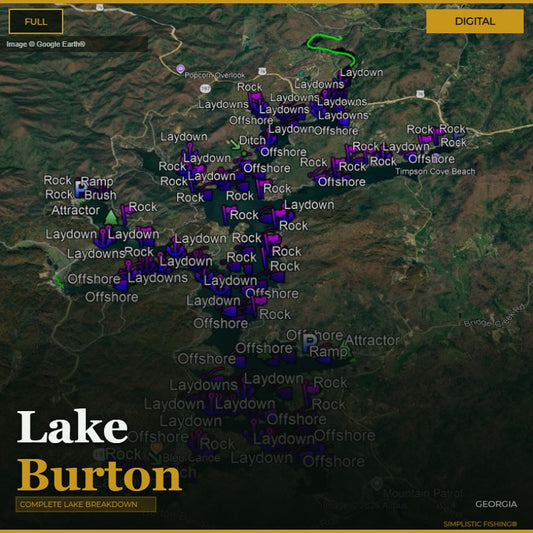
Task: Click the P parking icon beside Brush
Action: (x=81, y=189)
